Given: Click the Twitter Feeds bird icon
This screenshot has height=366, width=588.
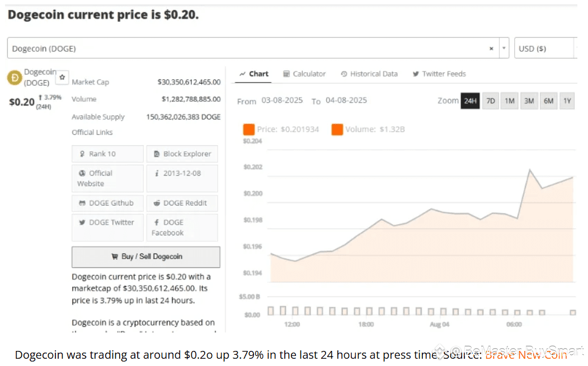Looking at the screenshot, I should (416, 74).
